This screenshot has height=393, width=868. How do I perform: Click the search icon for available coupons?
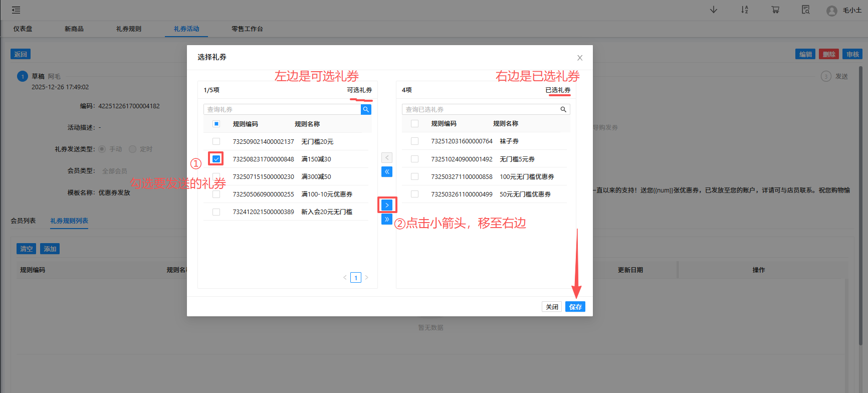[x=366, y=109]
